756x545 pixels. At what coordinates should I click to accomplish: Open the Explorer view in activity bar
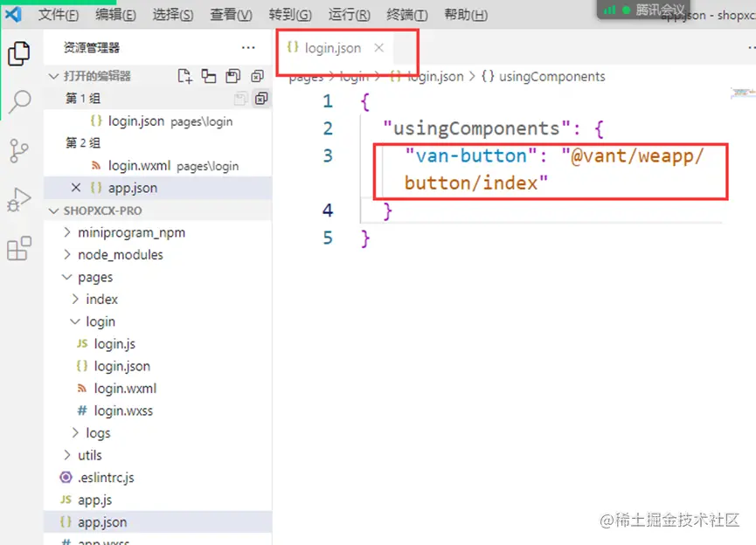tap(19, 53)
